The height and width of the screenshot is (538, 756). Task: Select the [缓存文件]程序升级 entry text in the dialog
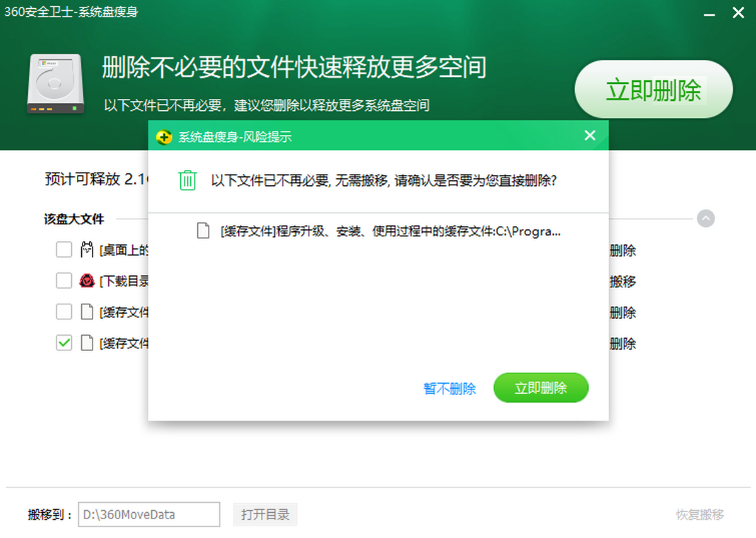click(391, 231)
